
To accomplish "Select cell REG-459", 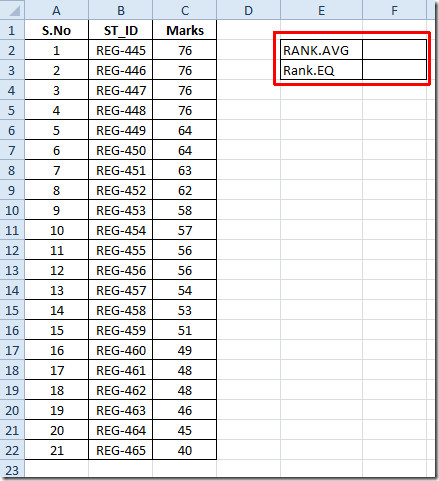I will tap(120, 330).
